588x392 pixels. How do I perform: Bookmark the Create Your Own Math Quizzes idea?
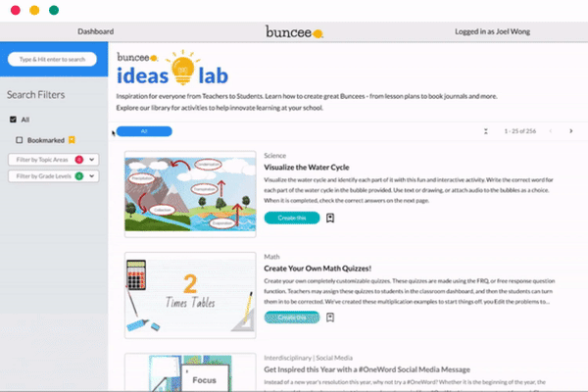330,318
